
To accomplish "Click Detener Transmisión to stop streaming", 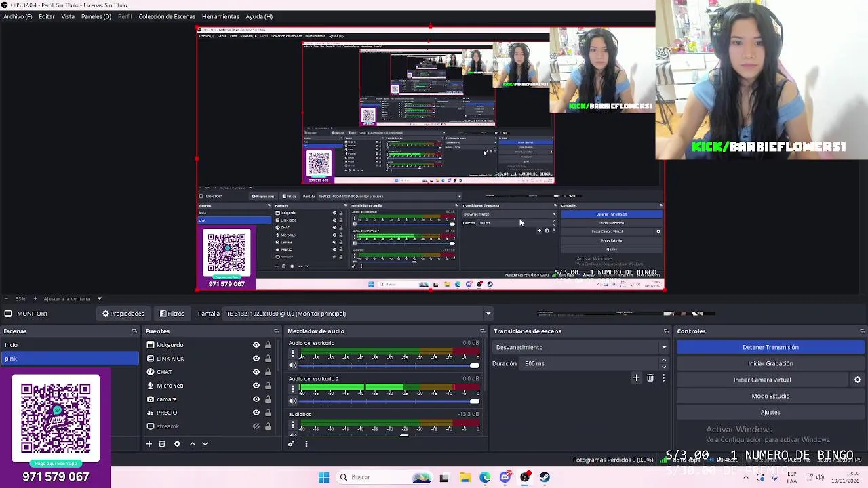I will (x=770, y=347).
